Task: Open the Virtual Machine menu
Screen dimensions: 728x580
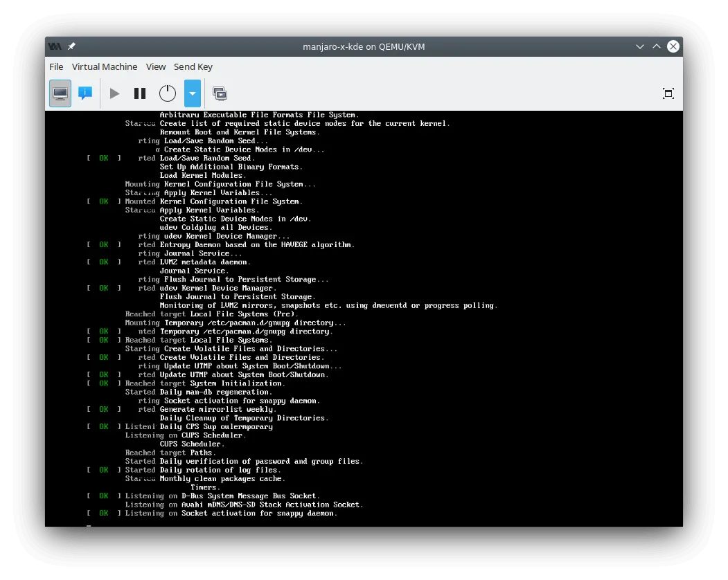Action: [x=105, y=67]
